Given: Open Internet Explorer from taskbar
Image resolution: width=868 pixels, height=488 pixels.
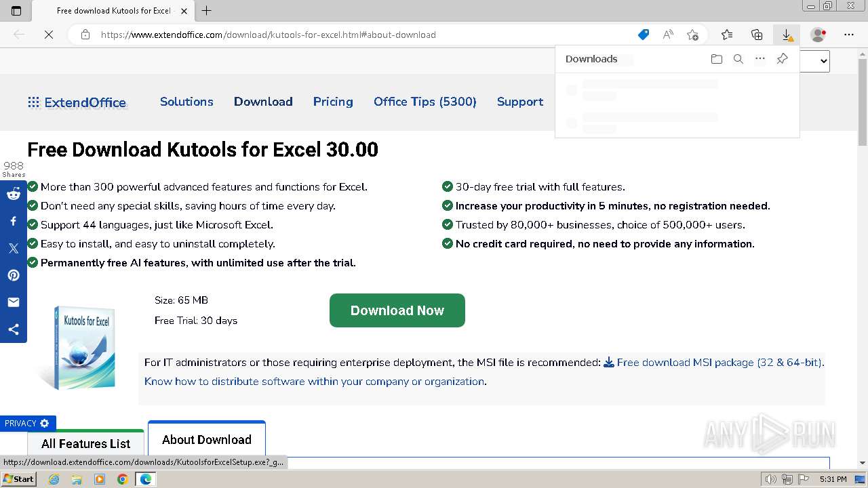Looking at the screenshot, I should pos(54,479).
